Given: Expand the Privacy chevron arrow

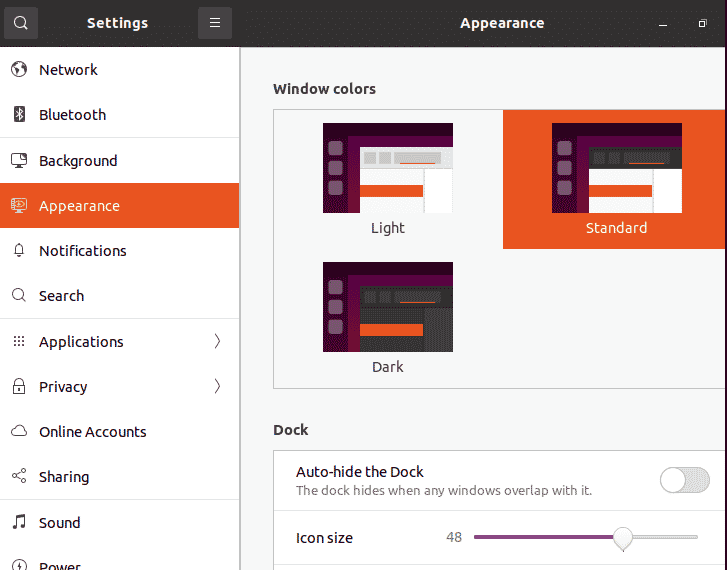Looking at the screenshot, I should click(x=217, y=386).
